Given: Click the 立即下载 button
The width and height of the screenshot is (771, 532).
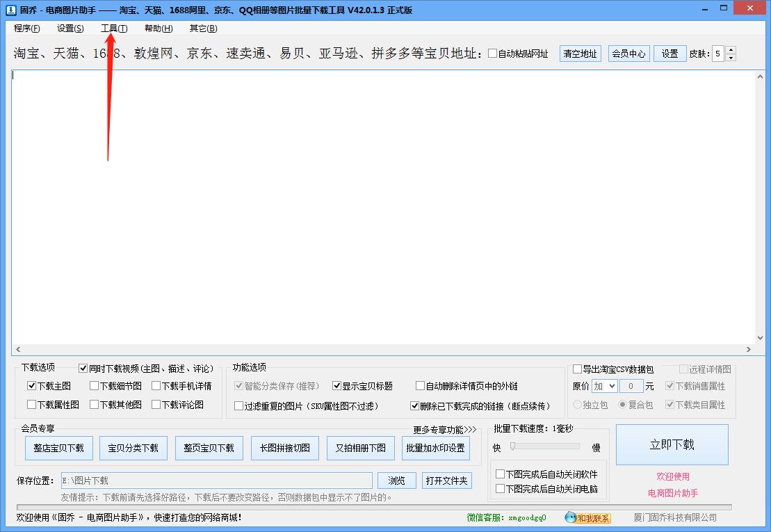Looking at the screenshot, I should 671,445.
